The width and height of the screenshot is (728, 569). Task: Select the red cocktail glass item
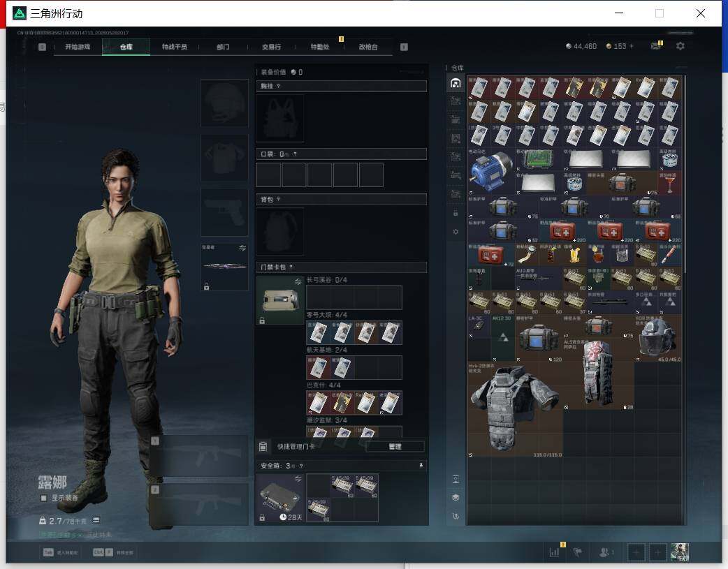(669, 183)
